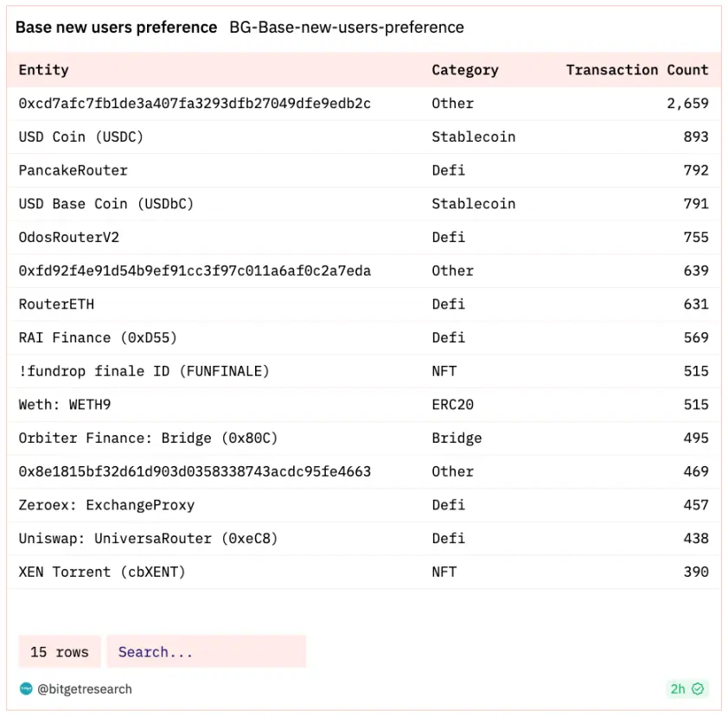Click the bitgetresearch avatar icon
The width and height of the screenshot is (728, 716).
pos(26,689)
